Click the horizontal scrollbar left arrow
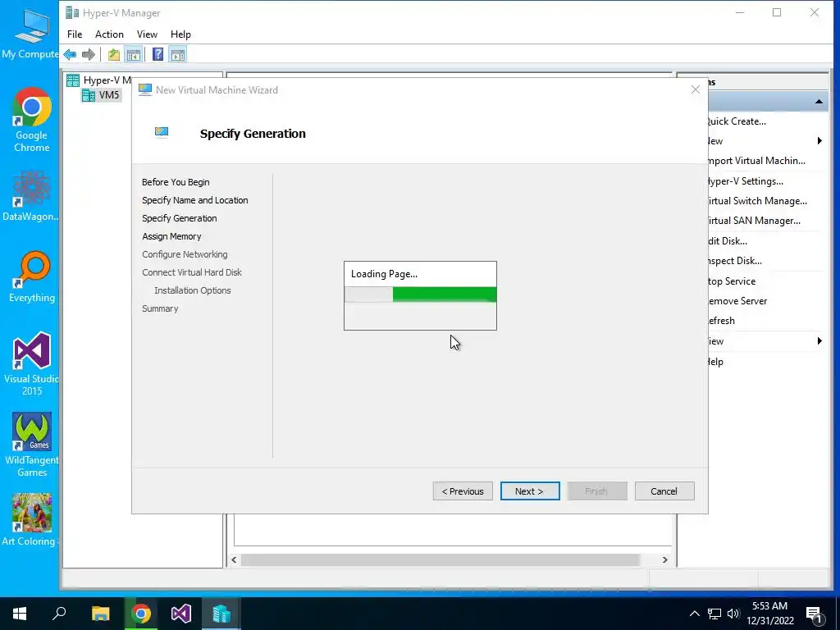Image resolution: width=840 pixels, height=630 pixels. pos(234,559)
